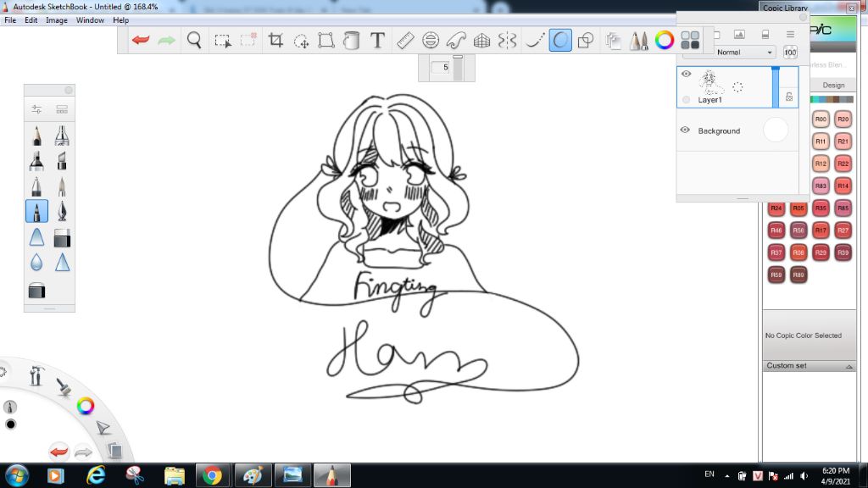868x488 pixels.
Task: Toggle the Symmetry tool
Action: 507,40
